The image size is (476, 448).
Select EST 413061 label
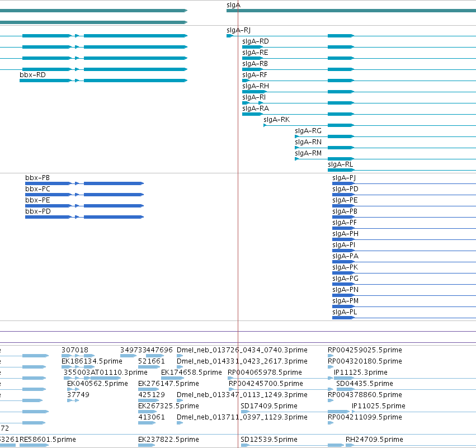point(151,418)
